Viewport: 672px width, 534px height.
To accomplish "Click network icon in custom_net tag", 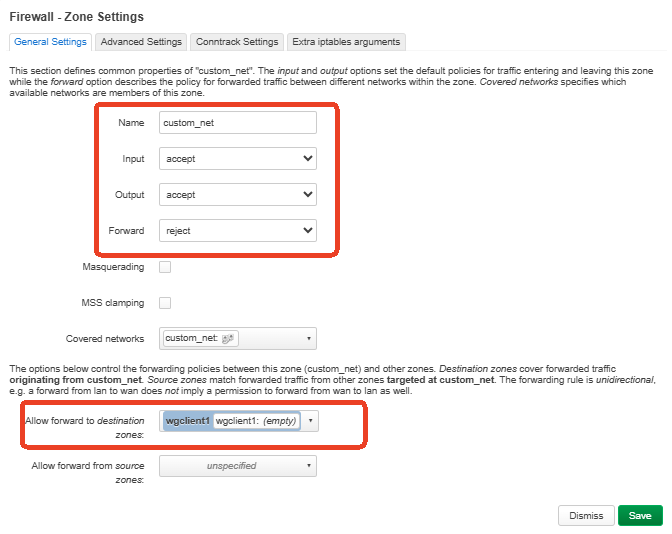I will tap(228, 339).
